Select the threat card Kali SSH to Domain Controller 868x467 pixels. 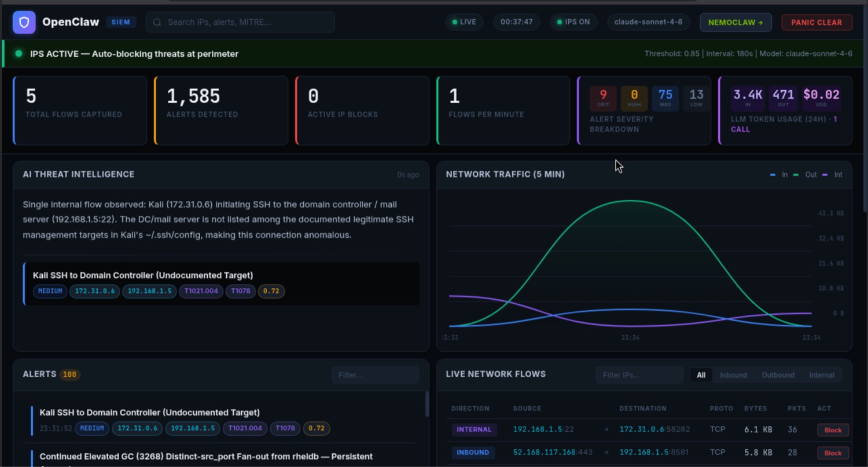coord(221,284)
